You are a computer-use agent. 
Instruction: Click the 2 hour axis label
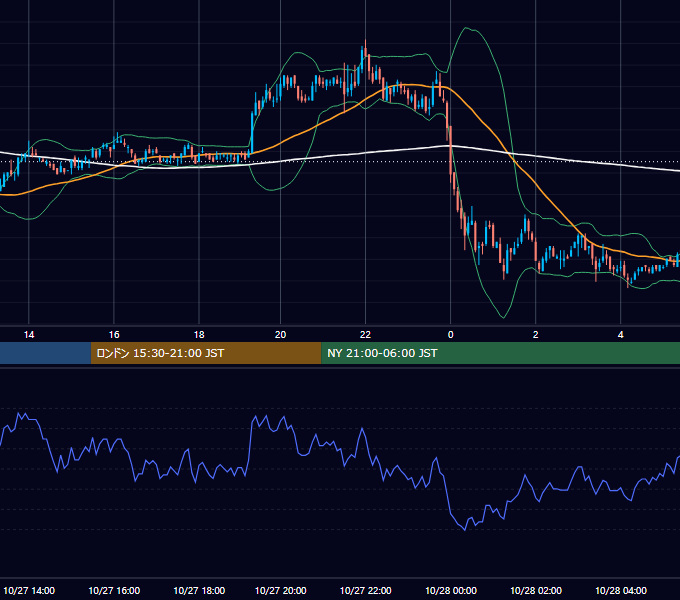pos(536,335)
